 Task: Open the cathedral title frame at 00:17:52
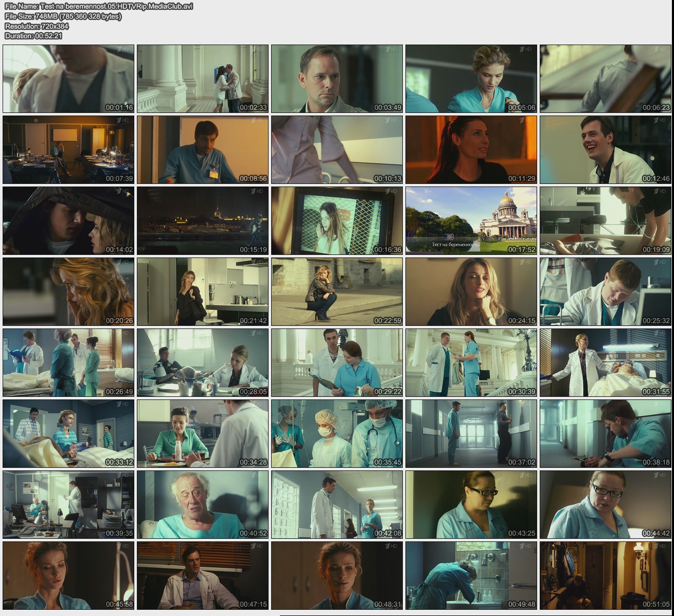pos(471,221)
